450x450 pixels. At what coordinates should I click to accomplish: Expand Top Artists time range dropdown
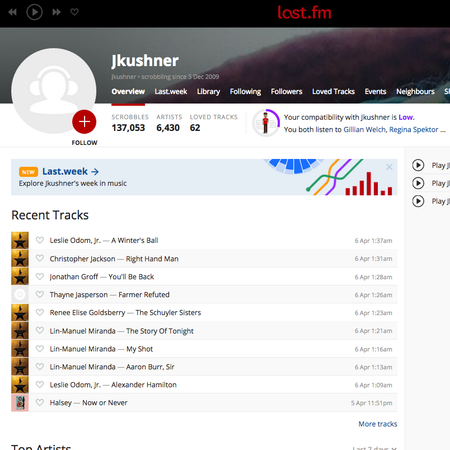pyautogui.click(x=375, y=448)
